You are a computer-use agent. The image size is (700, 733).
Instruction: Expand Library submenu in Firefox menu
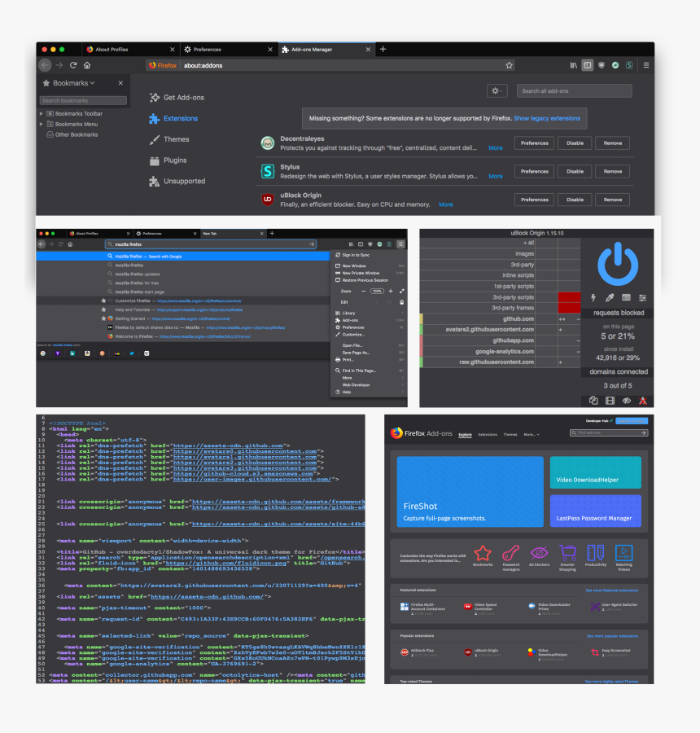click(x=369, y=314)
